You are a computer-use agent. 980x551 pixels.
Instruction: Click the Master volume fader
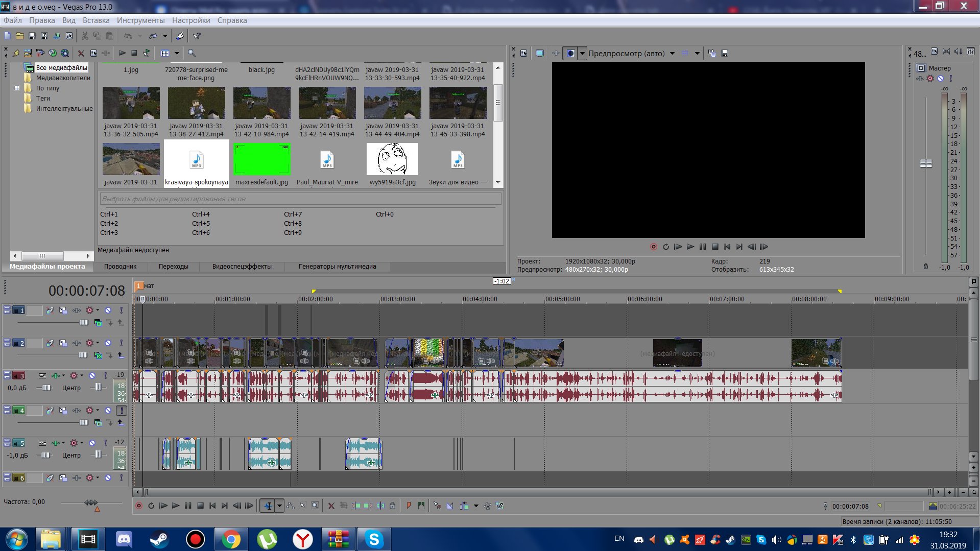coord(925,164)
